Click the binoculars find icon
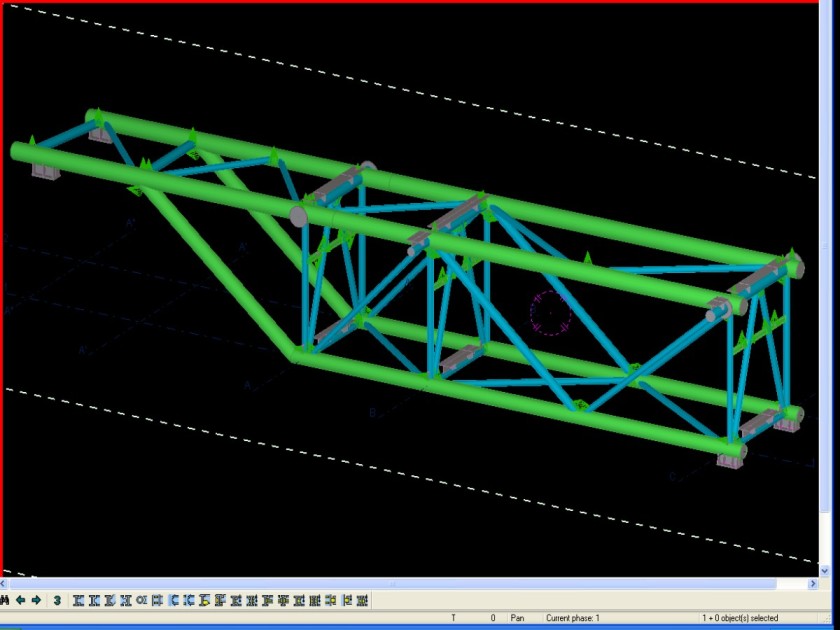Viewport: 840px width, 630px height. 5,600
